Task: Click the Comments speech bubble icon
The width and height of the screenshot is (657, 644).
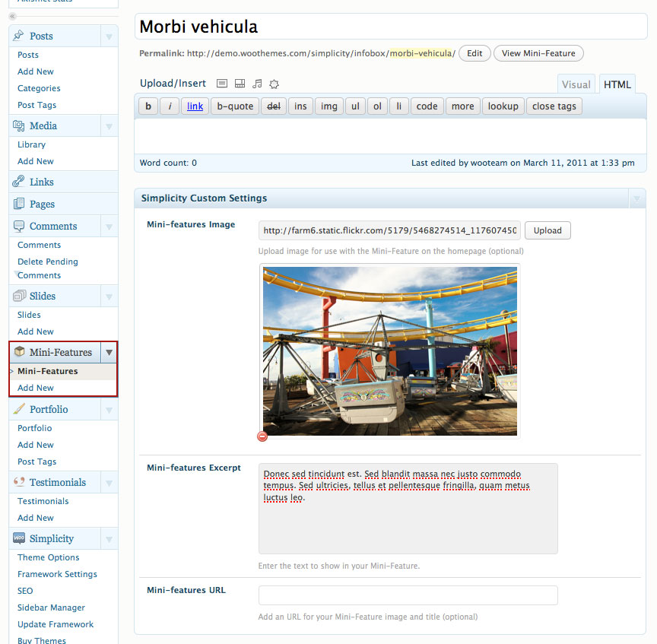Action: click(18, 226)
